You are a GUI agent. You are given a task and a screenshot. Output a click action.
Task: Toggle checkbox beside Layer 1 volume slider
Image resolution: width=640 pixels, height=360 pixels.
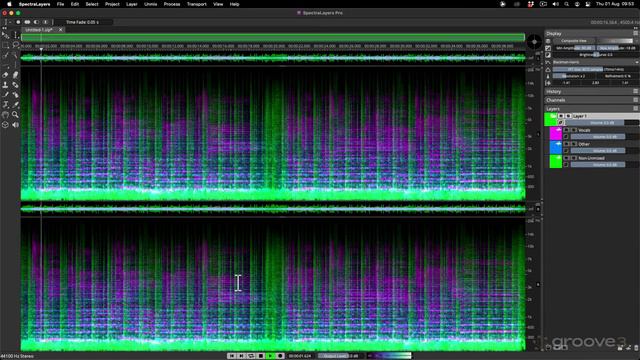[x=561, y=122]
